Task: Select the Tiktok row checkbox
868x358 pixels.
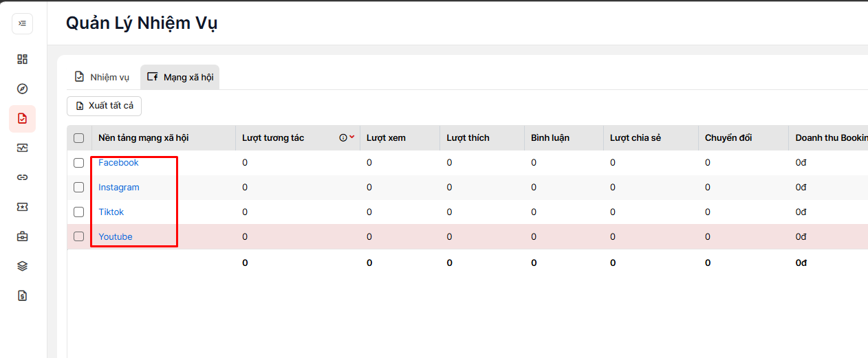Action: tap(79, 212)
